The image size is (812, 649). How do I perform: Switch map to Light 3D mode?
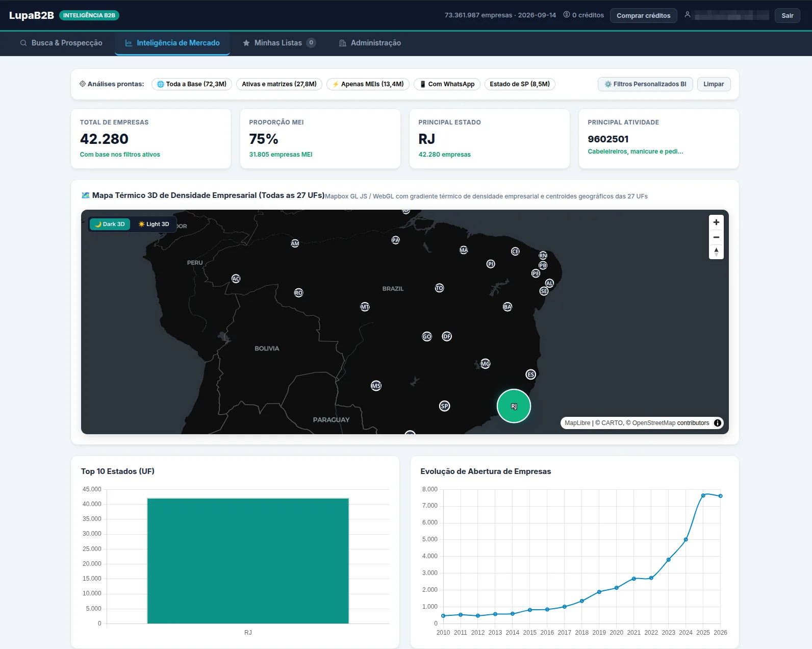pyautogui.click(x=154, y=224)
